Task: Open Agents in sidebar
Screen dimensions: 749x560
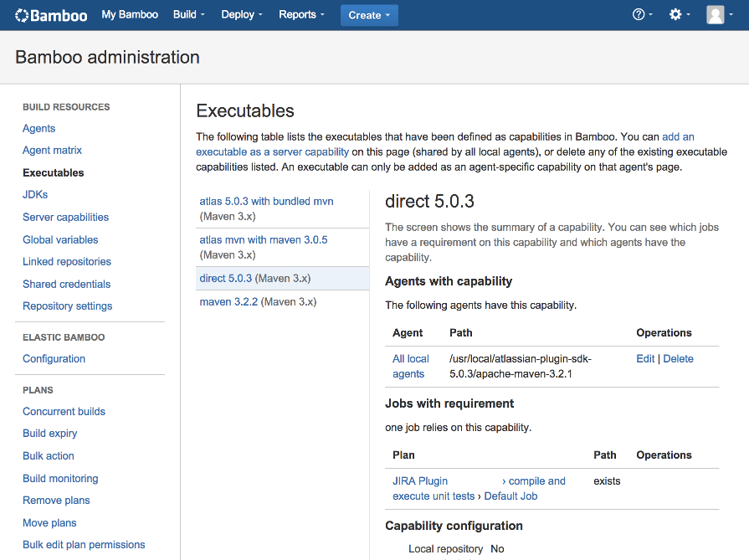Action: coord(38,128)
